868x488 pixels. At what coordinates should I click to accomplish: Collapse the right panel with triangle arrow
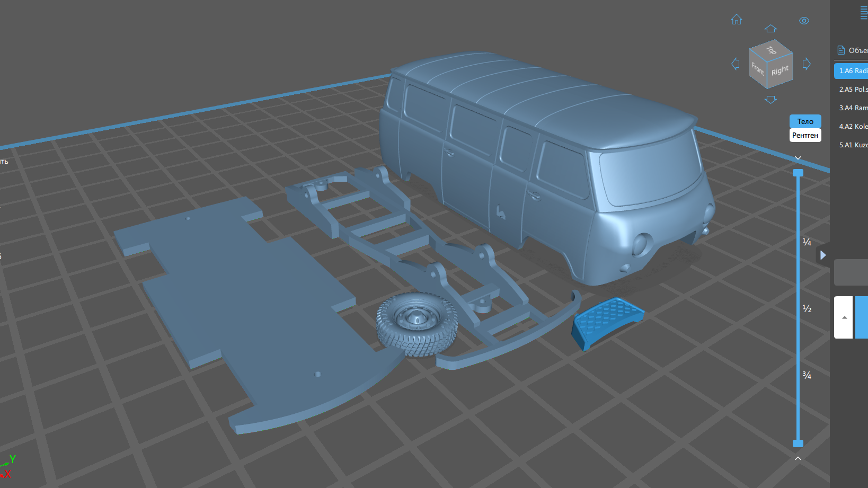coord(822,255)
